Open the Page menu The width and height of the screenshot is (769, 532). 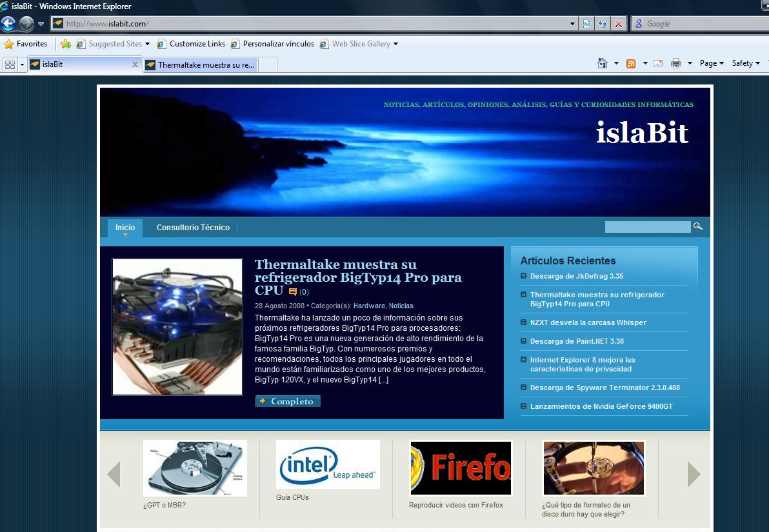(x=711, y=63)
